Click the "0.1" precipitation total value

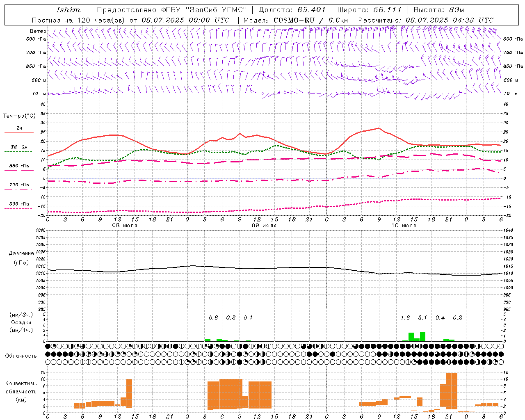(x=248, y=317)
